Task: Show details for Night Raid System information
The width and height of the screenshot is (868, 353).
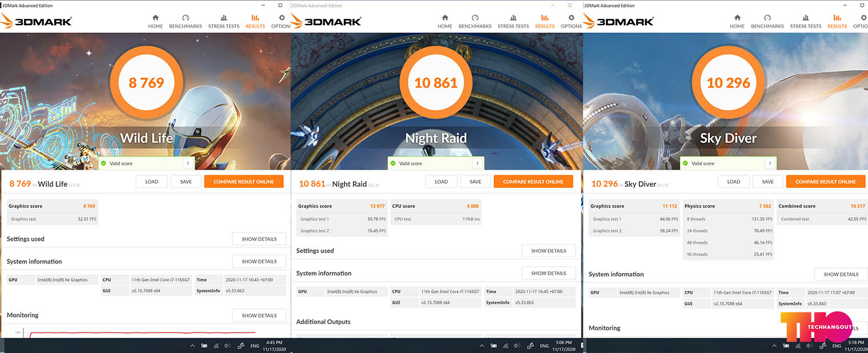Action: coord(549,273)
